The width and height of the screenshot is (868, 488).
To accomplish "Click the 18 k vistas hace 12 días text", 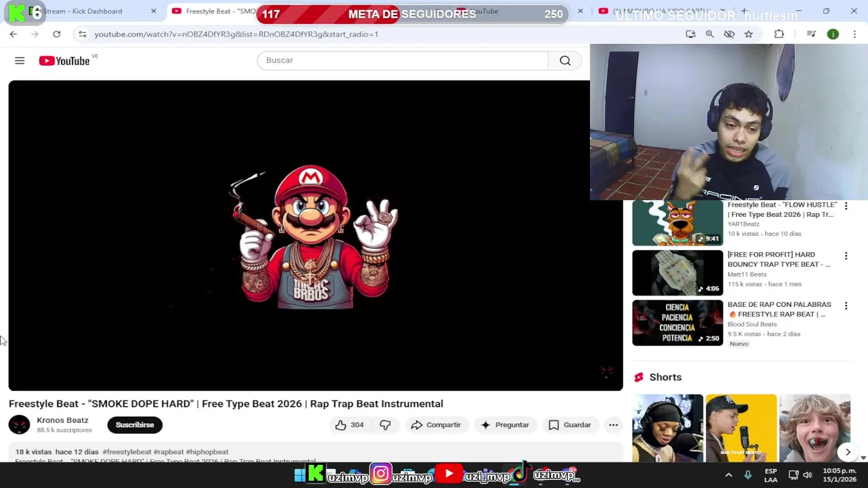I will (x=57, y=452).
